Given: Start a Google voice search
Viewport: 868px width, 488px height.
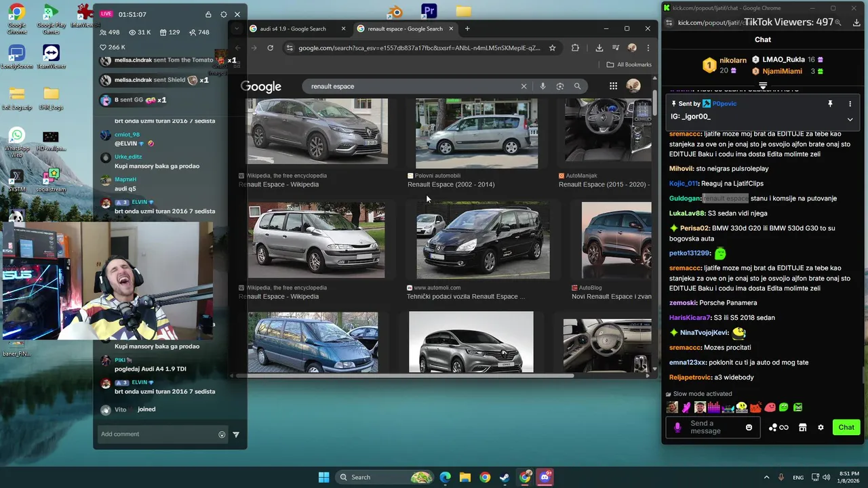Looking at the screenshot, I should (x=542, y=86).
